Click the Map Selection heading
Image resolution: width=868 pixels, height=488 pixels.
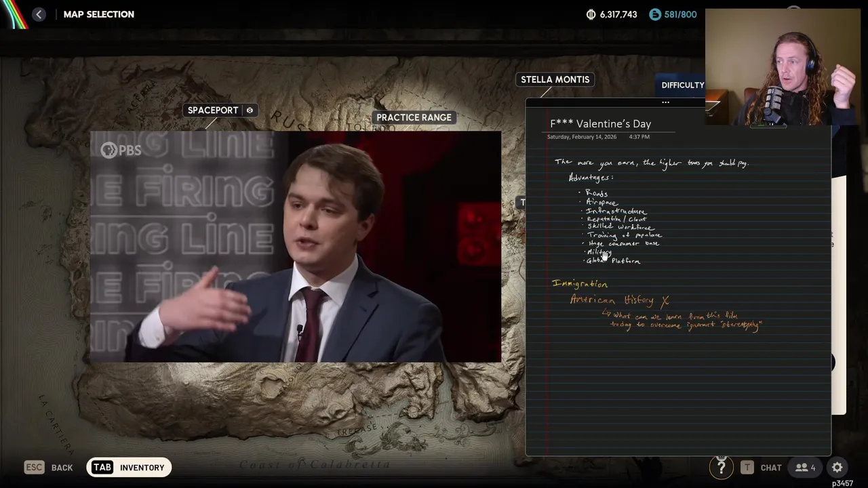(98, 14)
